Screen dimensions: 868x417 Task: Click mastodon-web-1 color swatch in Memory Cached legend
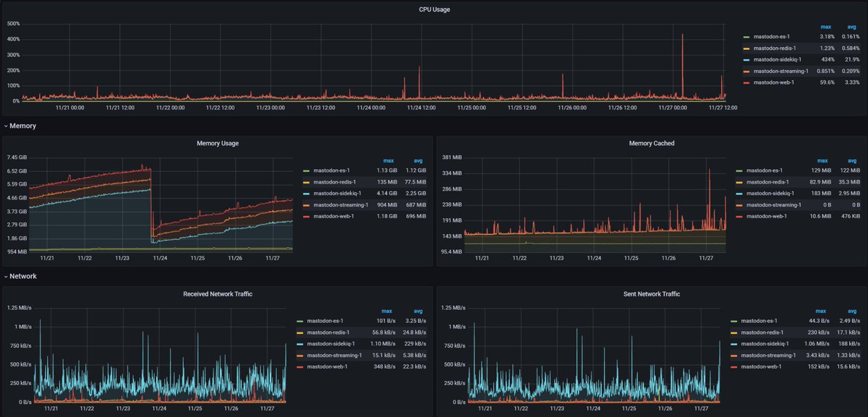tap(740, 216)
